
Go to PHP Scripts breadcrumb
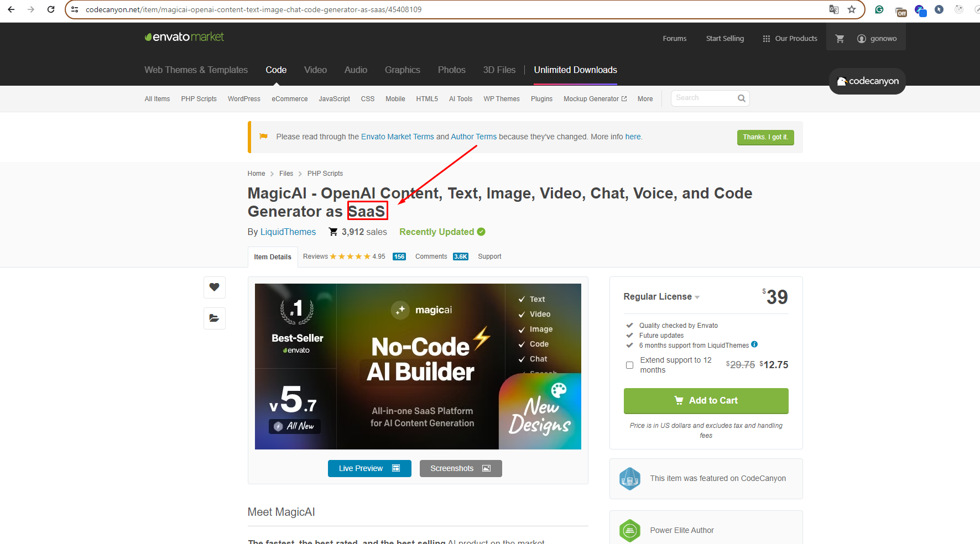pyautogui.click(x=325, y=174)
